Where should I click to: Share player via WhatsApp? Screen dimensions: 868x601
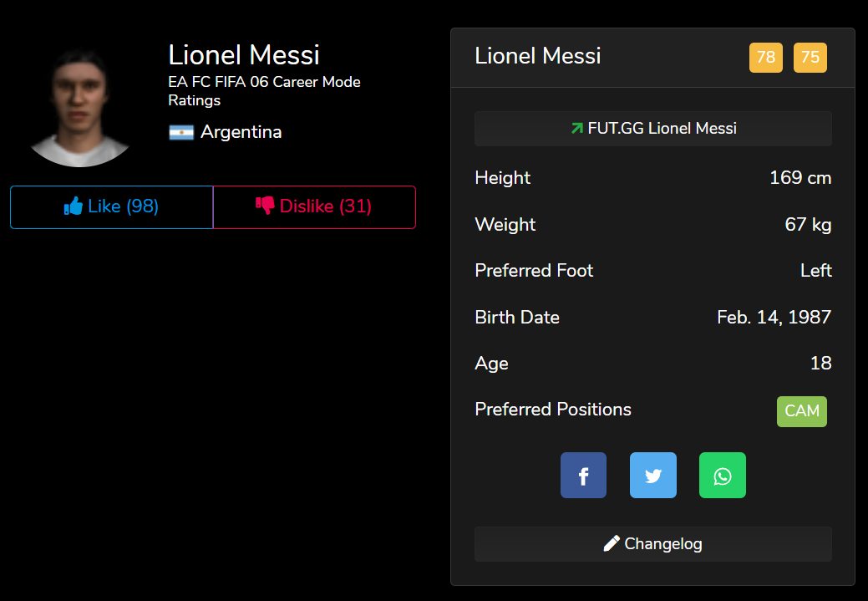pyautogui.click(x=723, y=476)
